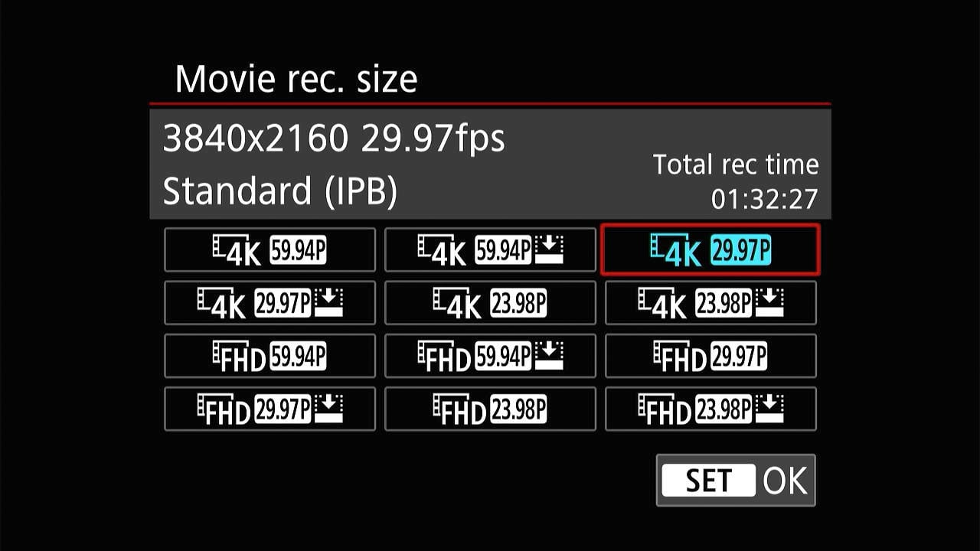Select 4K 59.94P recording option
The height and width of the screenshot is (551, 980).
[269, 249]
